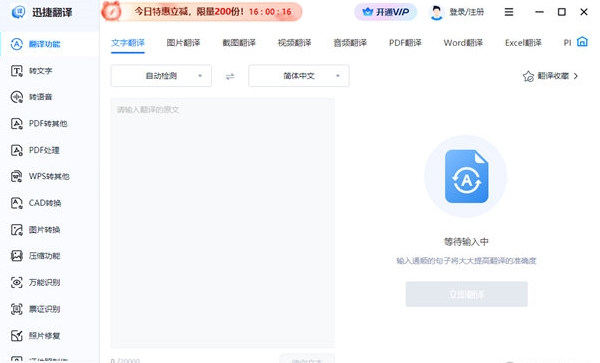The width and height of the screenshot is (600, 363).
Task: Expand 翻译收藏 with the chevron arrow
Action: (576, 76)
